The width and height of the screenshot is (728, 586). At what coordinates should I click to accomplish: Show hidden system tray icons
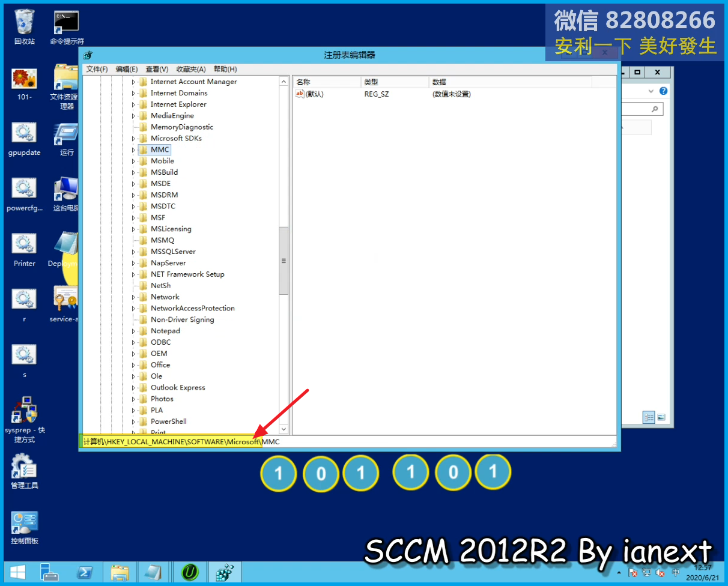point(619,572)
